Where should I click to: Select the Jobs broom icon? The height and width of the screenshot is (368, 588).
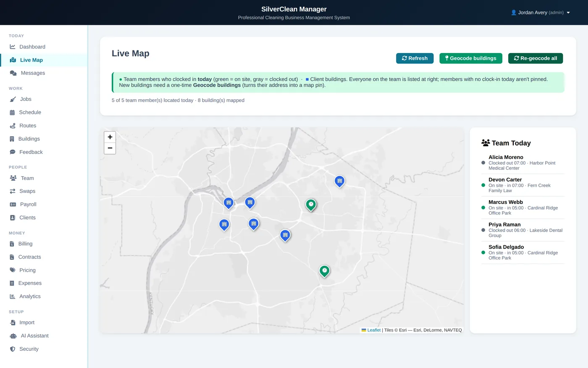click(x=13, y=99)
